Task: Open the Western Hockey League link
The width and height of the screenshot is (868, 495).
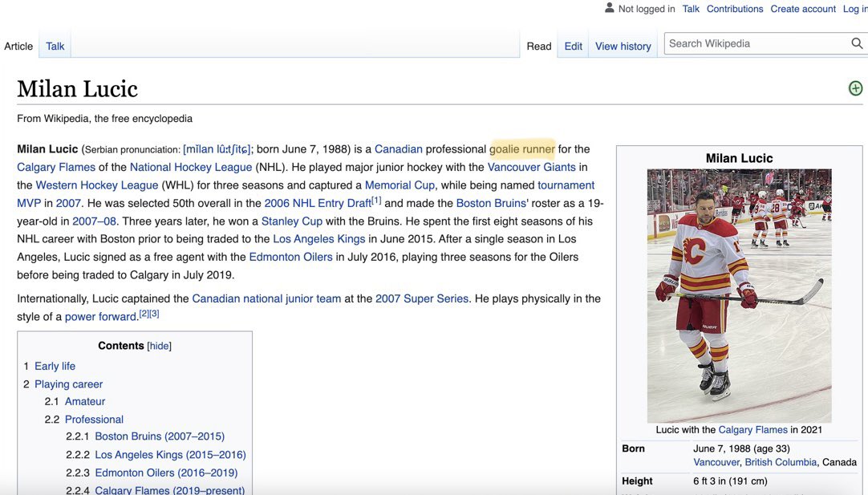Action: [97, 185]
